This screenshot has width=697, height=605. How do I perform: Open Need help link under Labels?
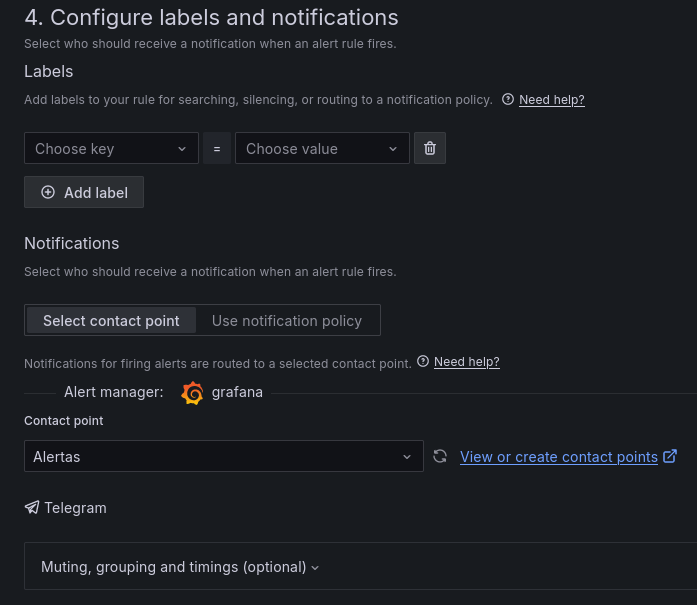[552, 100]
